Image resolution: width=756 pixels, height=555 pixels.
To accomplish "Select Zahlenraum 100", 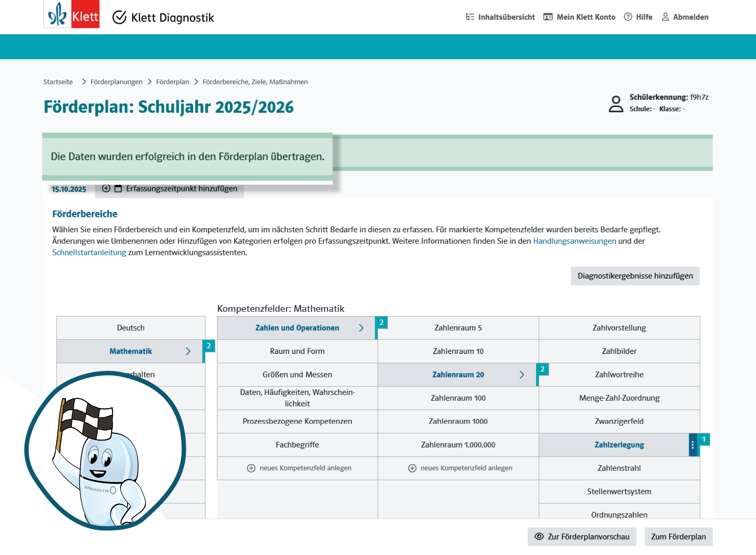I will click(x=458, y=399).
